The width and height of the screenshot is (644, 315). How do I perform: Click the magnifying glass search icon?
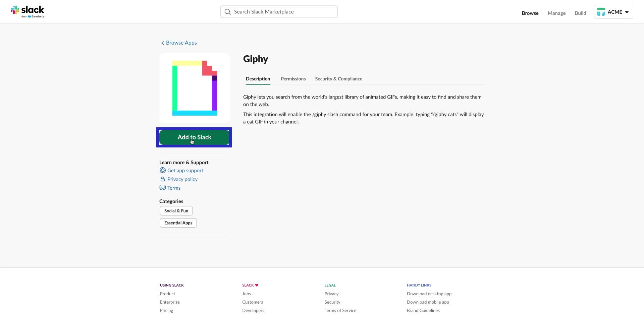(227, 11)
